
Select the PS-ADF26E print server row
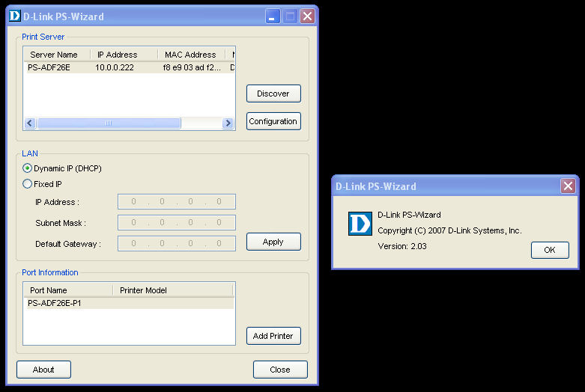pos(49,67)
